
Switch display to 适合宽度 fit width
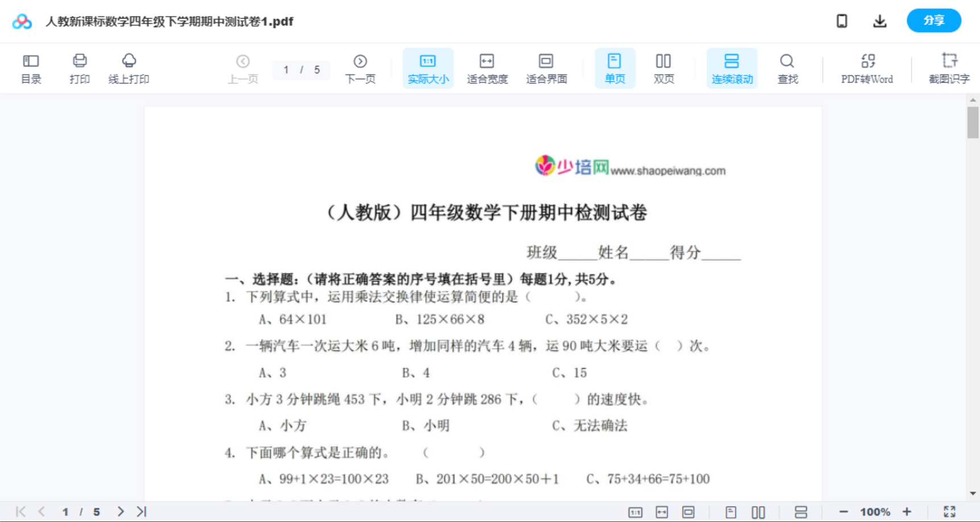pos(487,68)
